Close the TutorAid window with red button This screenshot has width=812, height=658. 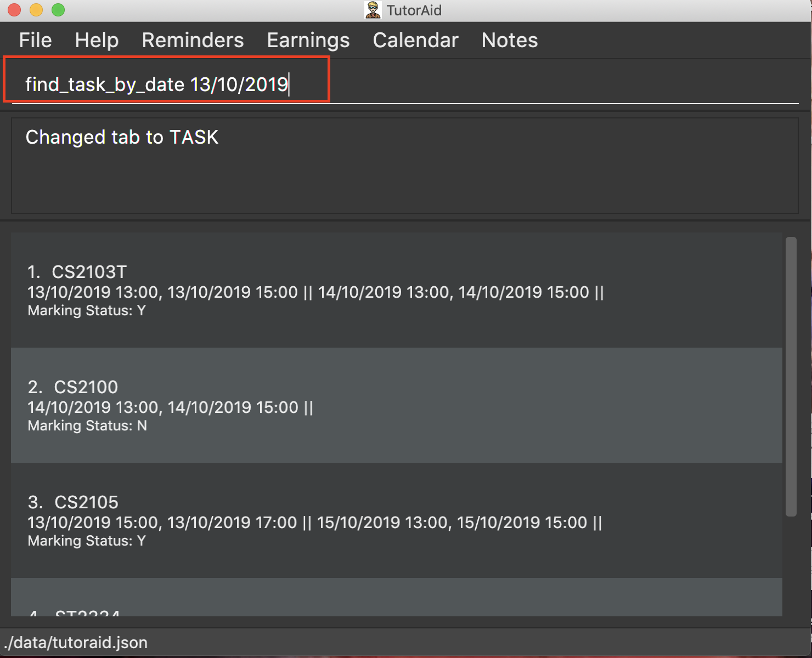(x=14, y=10)
